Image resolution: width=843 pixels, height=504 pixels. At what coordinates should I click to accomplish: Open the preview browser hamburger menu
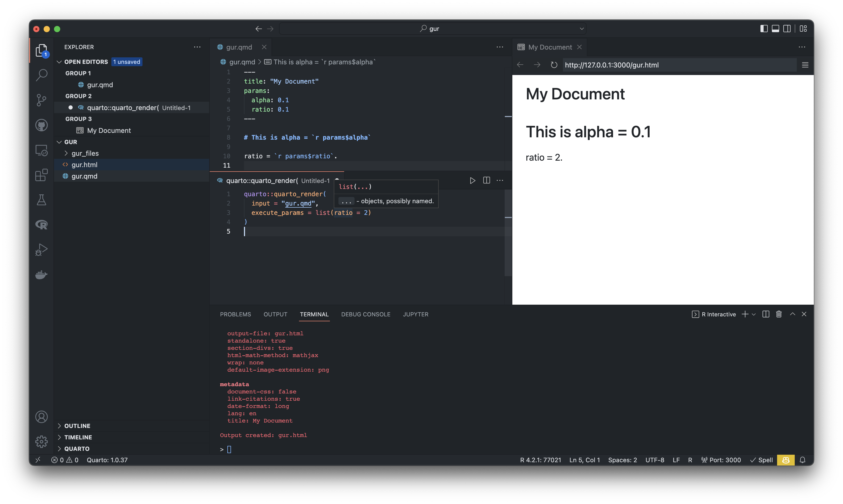805,65
